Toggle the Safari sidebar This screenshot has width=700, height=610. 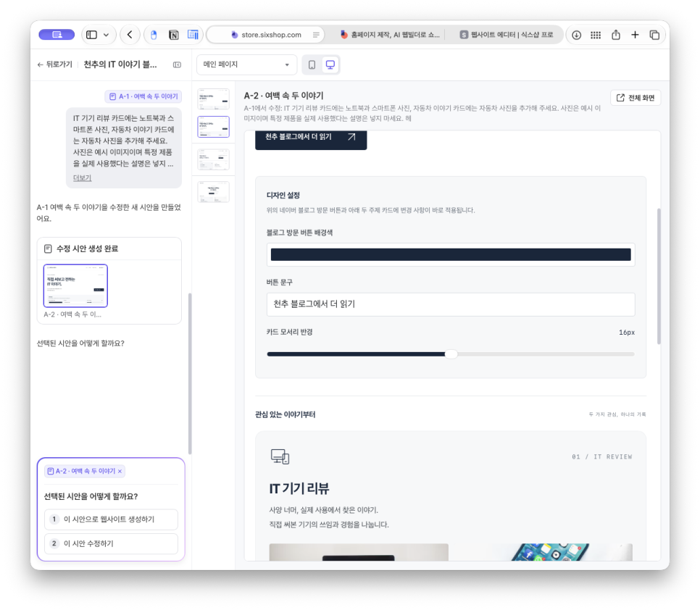coord(91,35)
